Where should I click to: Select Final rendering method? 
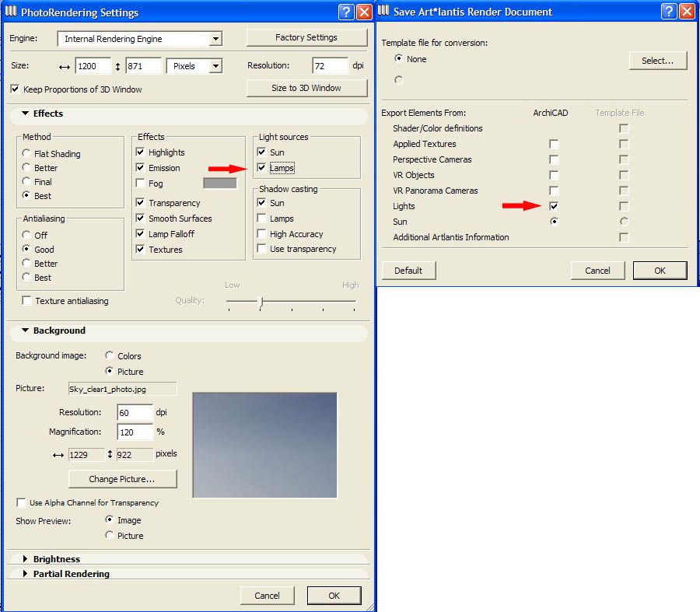(26, 181)
